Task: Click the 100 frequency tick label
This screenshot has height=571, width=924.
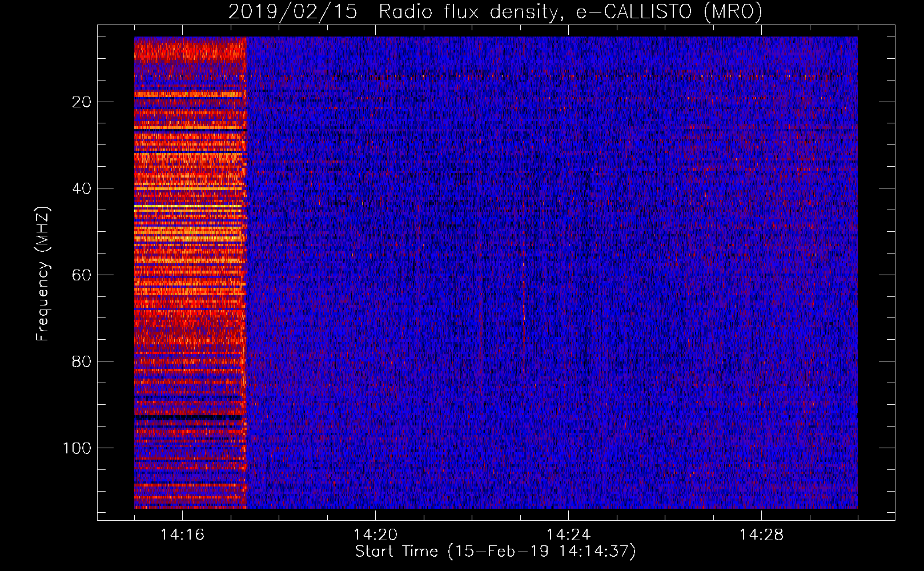Action: point(77,448)
